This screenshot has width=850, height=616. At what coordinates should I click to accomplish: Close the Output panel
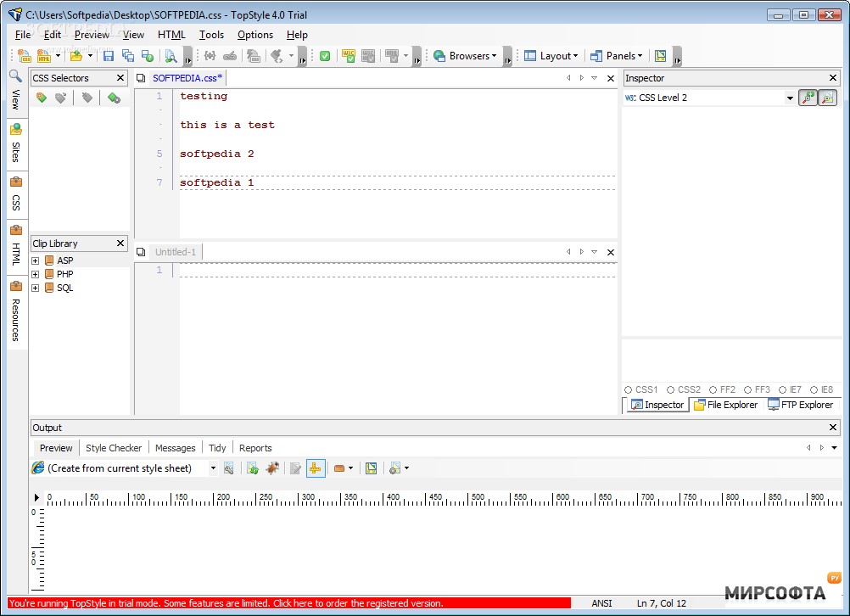pyautogui.click(x=833, y=428)
